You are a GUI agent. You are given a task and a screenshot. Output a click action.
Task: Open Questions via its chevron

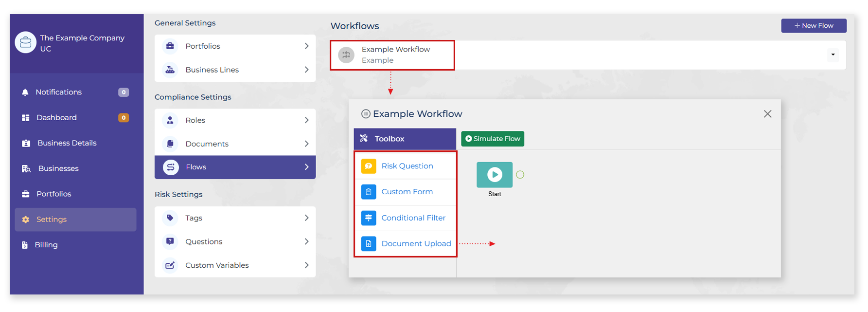[306, 241]
